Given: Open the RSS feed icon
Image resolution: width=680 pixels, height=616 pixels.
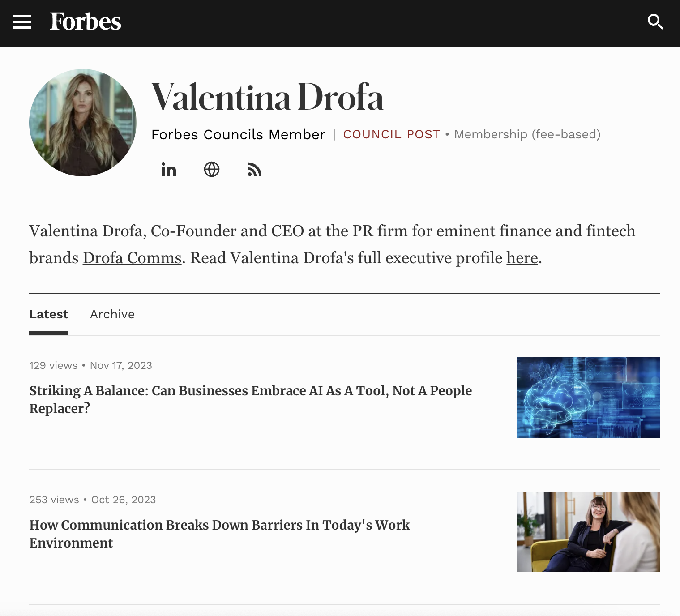Looking at the screenshot, I should [254, 170].
